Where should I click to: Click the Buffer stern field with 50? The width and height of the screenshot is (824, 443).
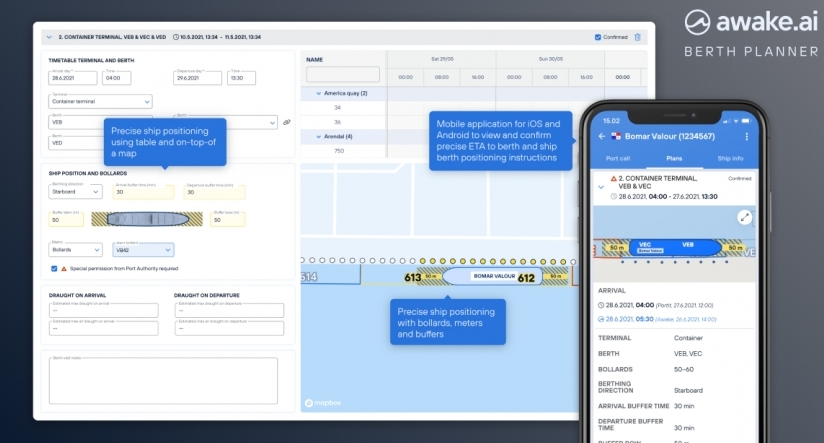66,220
